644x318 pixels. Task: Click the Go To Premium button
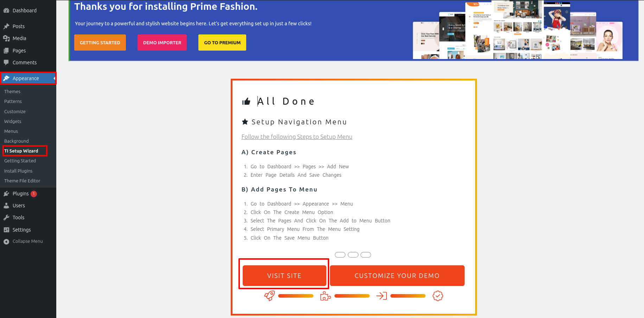[222, 43]
